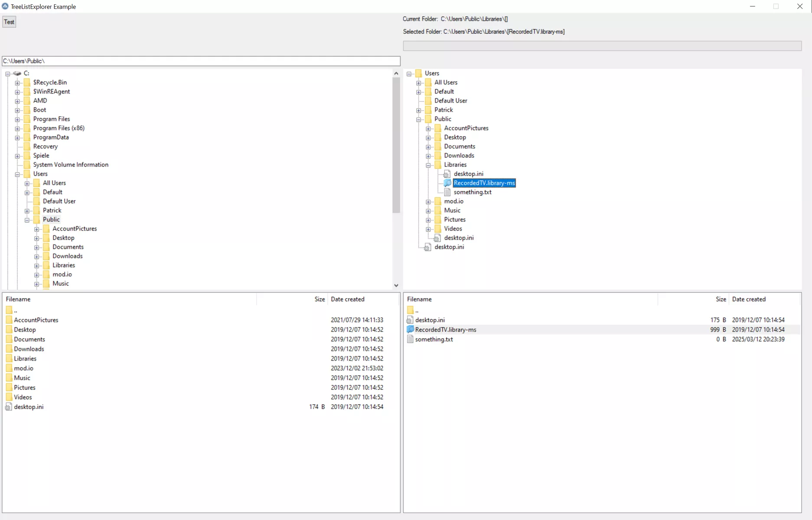The width and height of the screenshot is (812, 520).
Task: Select the AccountPictures row in left file list
Action: pyautogui.click(x=36, y=320)
